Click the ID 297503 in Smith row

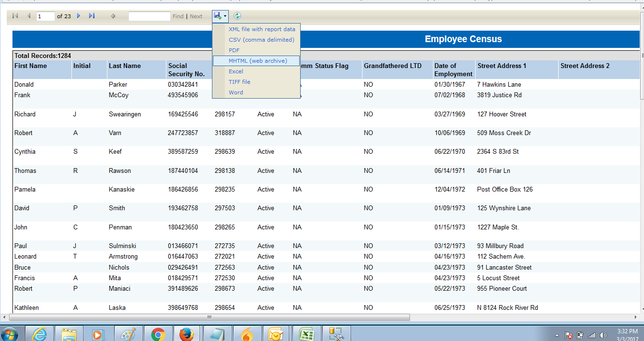[x=225, y=208]
